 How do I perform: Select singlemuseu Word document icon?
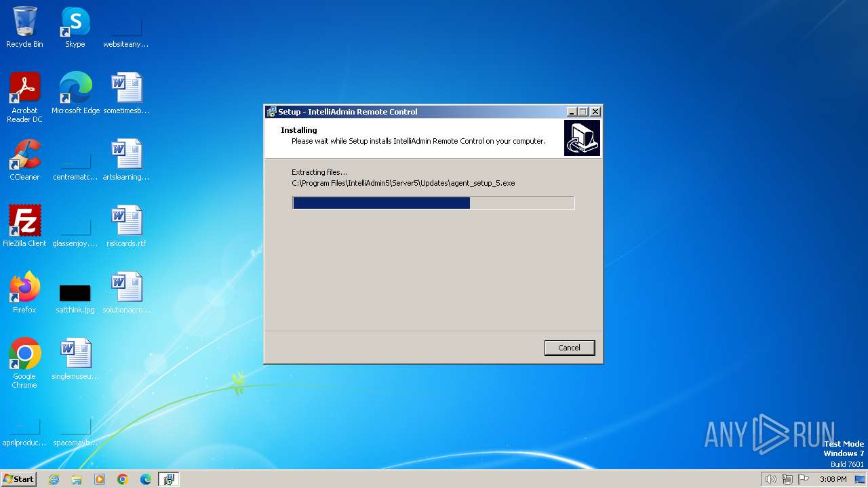tap(75, 359)
